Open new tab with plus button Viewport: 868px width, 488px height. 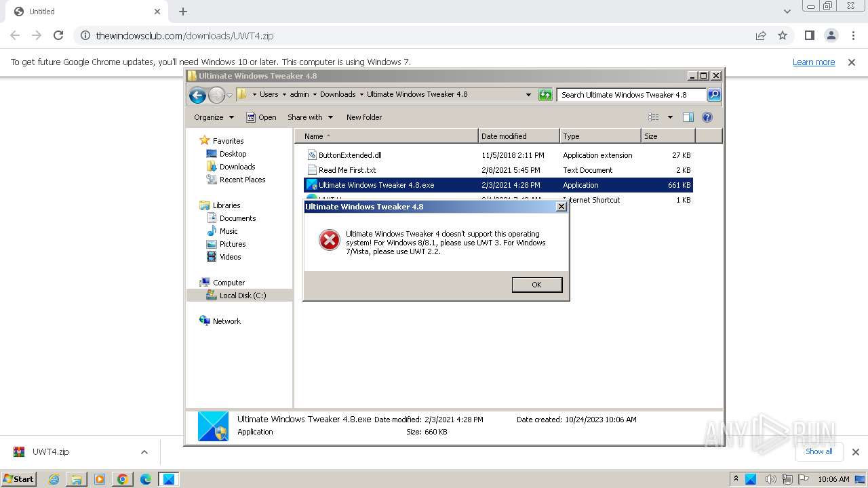[183, 12]
